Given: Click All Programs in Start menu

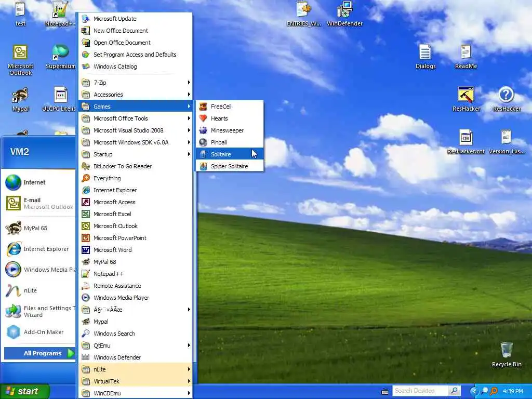Looking at the screenshot, I should pos(39,353).
